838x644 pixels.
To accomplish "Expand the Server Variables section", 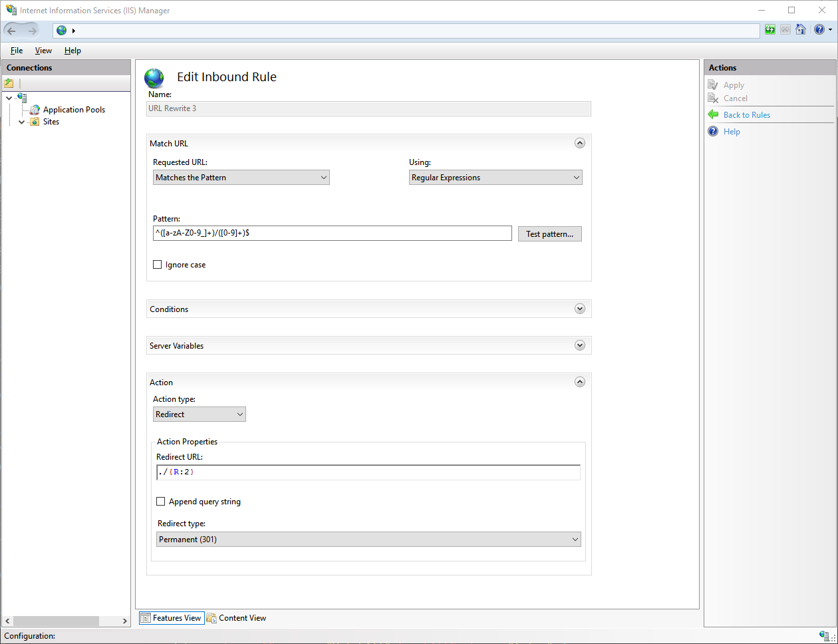I will (x=580, y=345).
